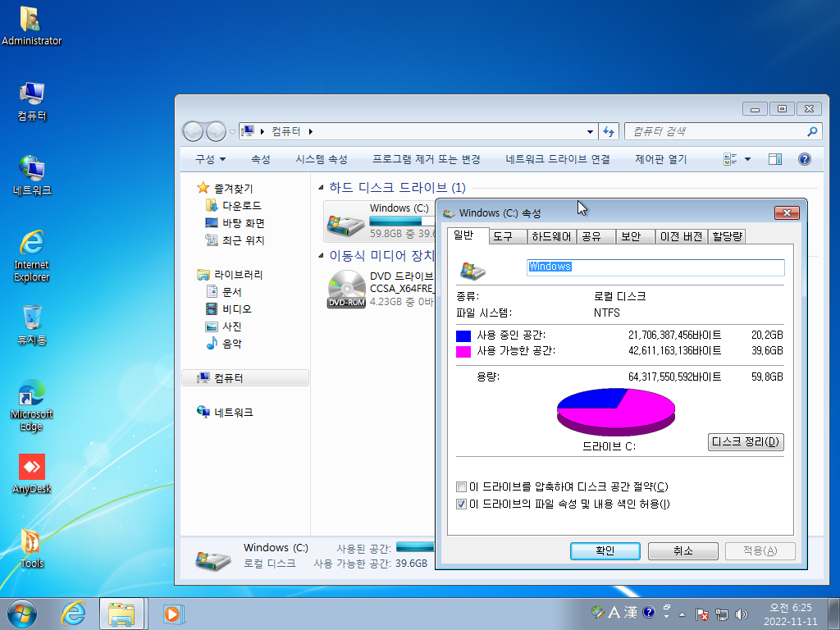Click the network tray icon
The height and width of the screenshot is (630, 840).
(722, 614)
